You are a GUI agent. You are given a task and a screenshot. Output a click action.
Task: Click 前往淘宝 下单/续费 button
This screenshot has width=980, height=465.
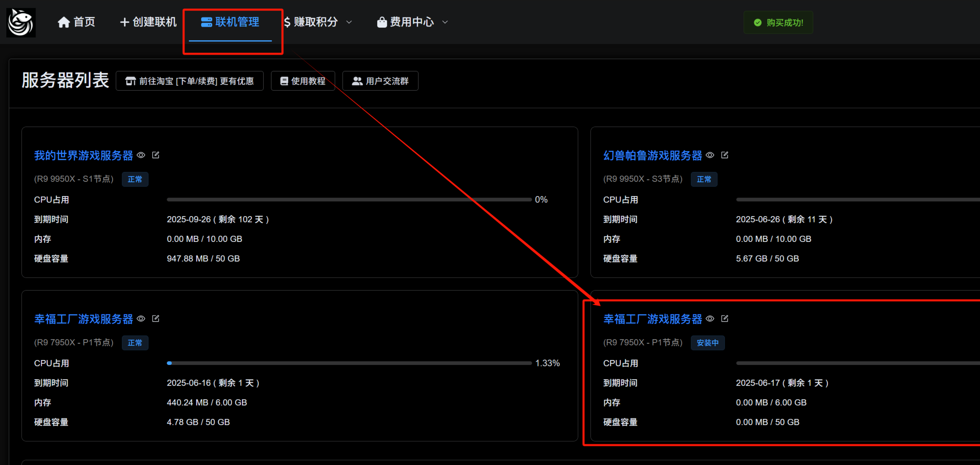click(189, 81)
